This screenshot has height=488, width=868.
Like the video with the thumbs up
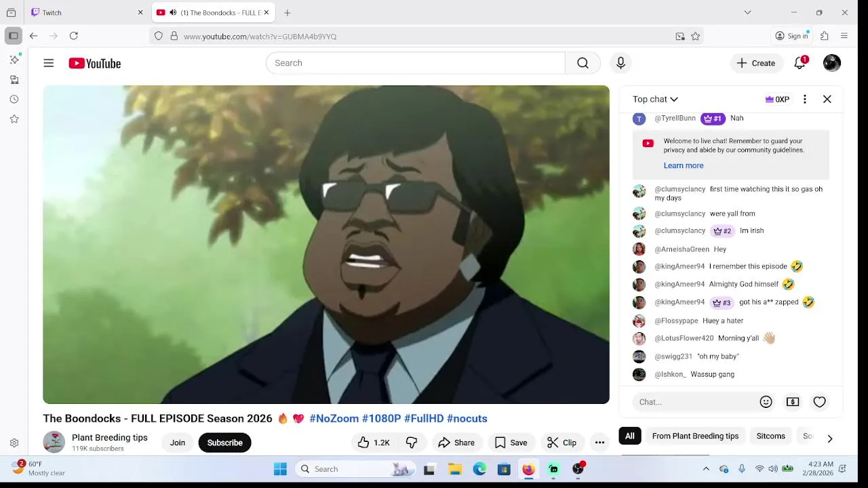(374, 443)
